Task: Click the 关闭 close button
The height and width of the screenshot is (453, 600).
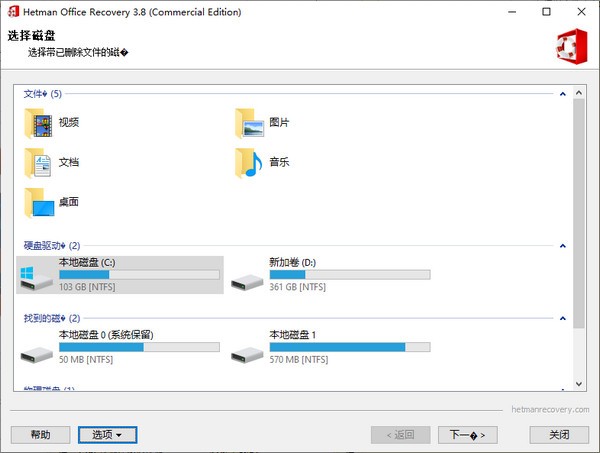Action: [559, 435]
